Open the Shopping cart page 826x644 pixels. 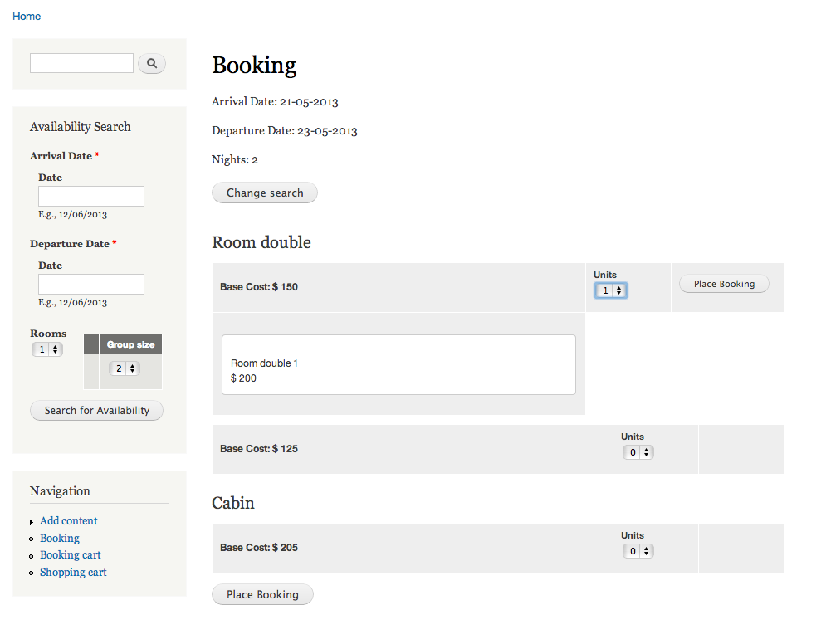(x=72, y=572)
